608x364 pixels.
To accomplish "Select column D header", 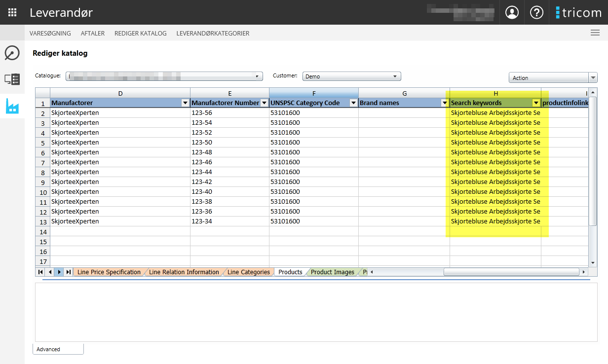I will pyautogui.click(x=120, y=93).
